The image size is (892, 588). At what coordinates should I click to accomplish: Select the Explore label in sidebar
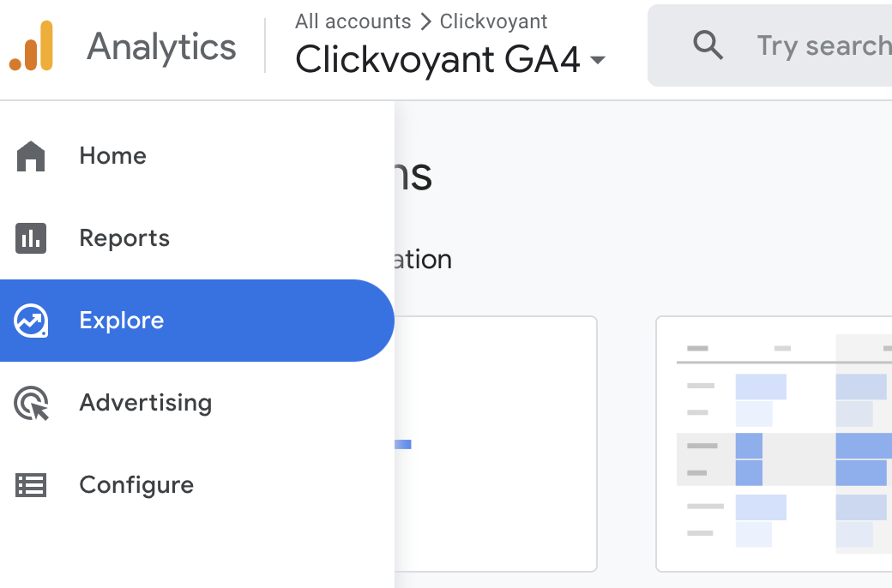click(121, 321)
